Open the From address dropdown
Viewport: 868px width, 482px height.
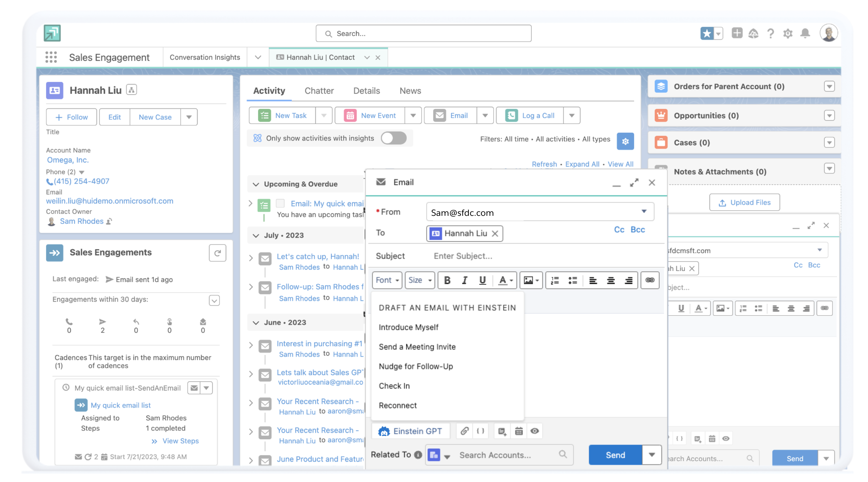coord(644,212)
